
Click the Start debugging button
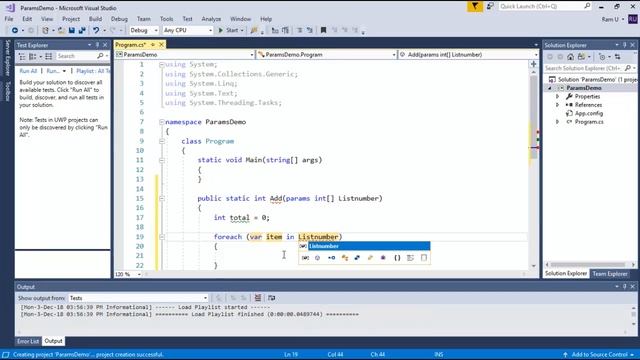click(231, 30)
